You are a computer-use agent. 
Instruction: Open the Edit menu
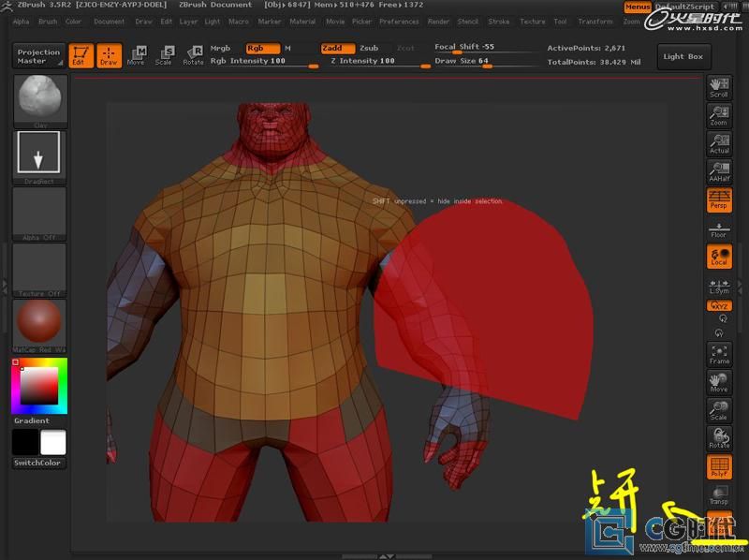click(167, 22)
